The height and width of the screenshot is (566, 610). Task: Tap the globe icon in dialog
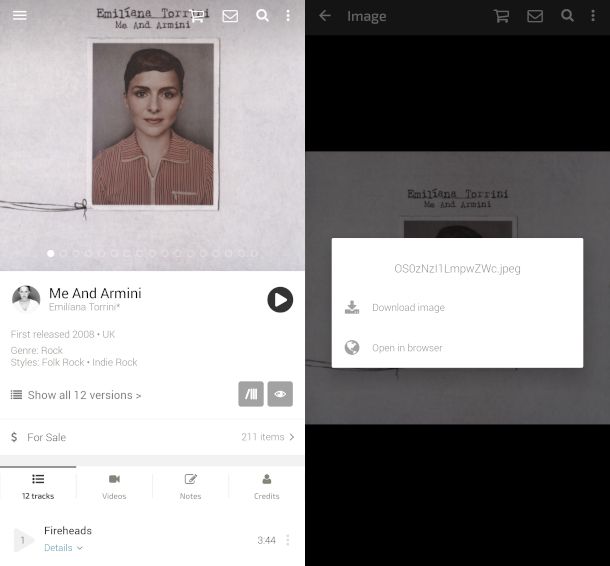coord(352,347)
